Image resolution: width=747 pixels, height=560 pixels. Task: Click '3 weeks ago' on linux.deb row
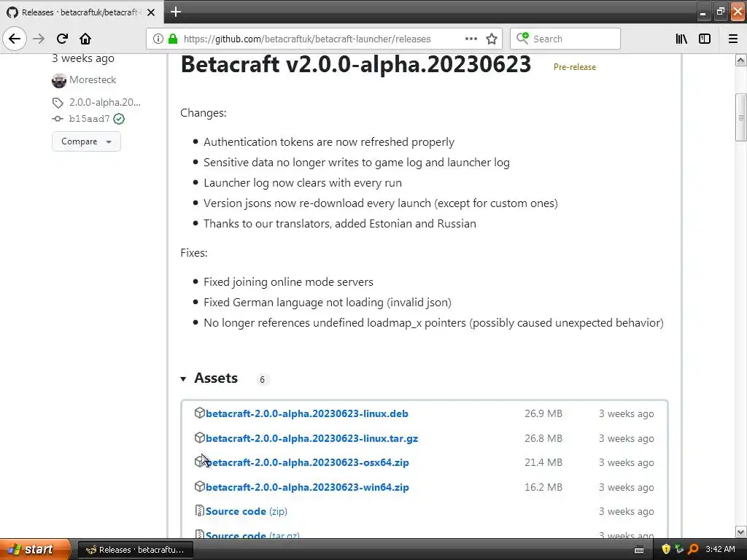click(626, 414)
